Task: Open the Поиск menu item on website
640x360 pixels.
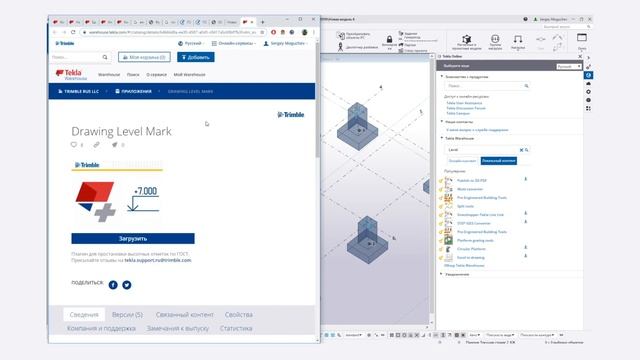Action: pos(133,75)
